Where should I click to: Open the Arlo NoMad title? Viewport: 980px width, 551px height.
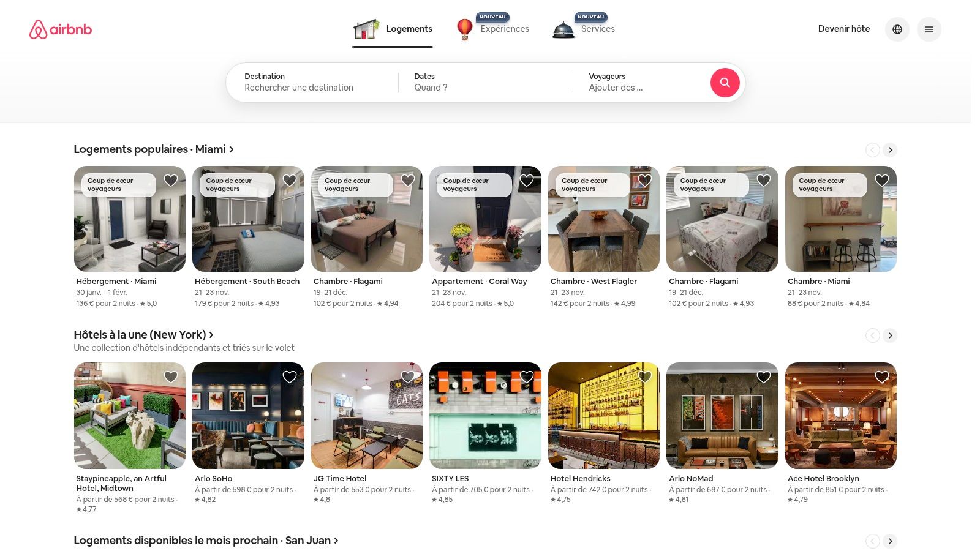691,479
